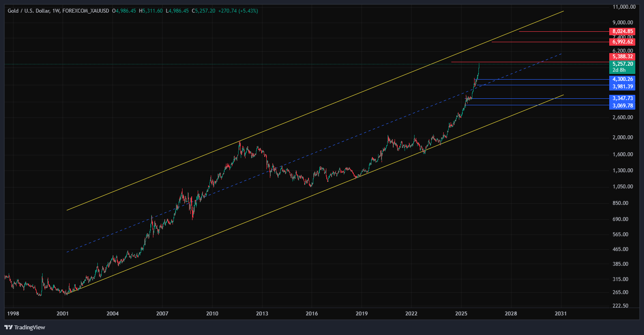Select the 8,024.85 red price label
This screenshot has height=335, width=644.
(623, 31)
